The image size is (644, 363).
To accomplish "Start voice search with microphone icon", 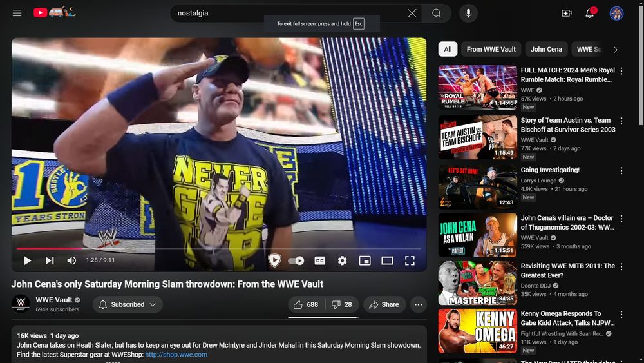I will point(468,13).
